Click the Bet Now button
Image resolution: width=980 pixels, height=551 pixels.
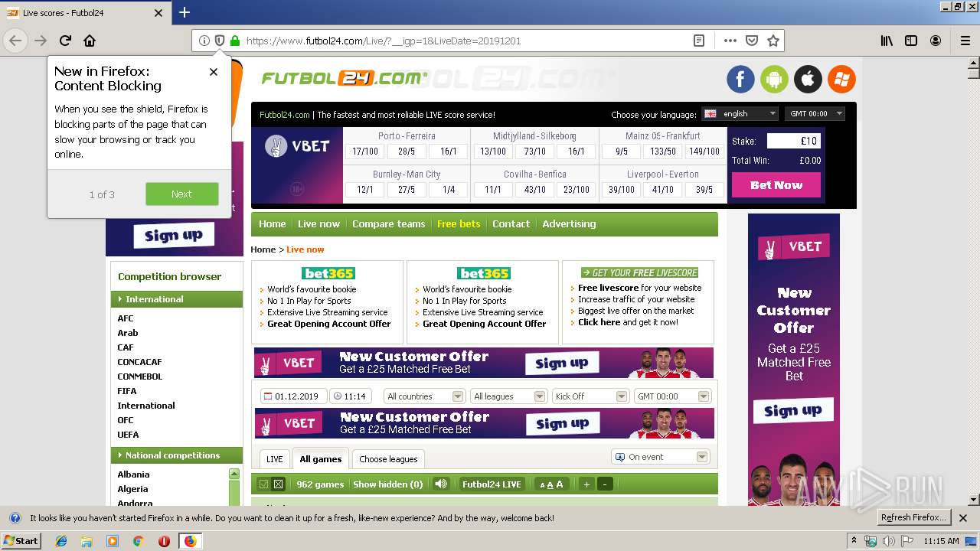(776, 184)
